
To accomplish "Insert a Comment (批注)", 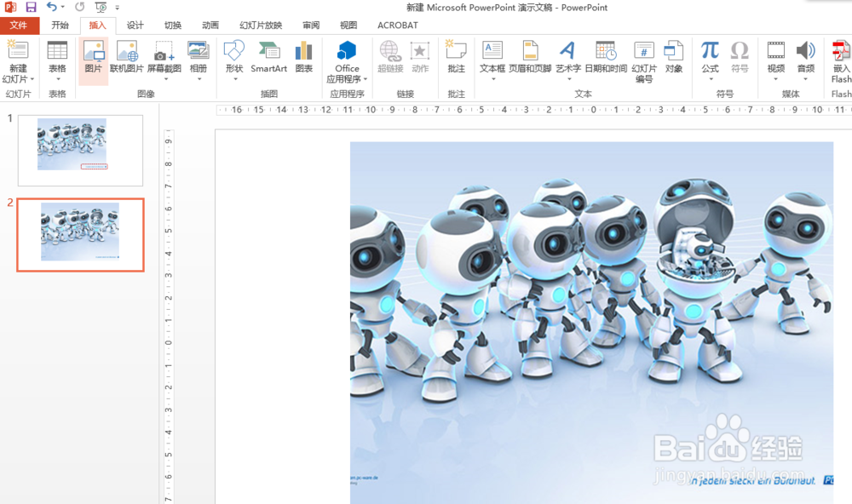I will [x=457, y=56].
